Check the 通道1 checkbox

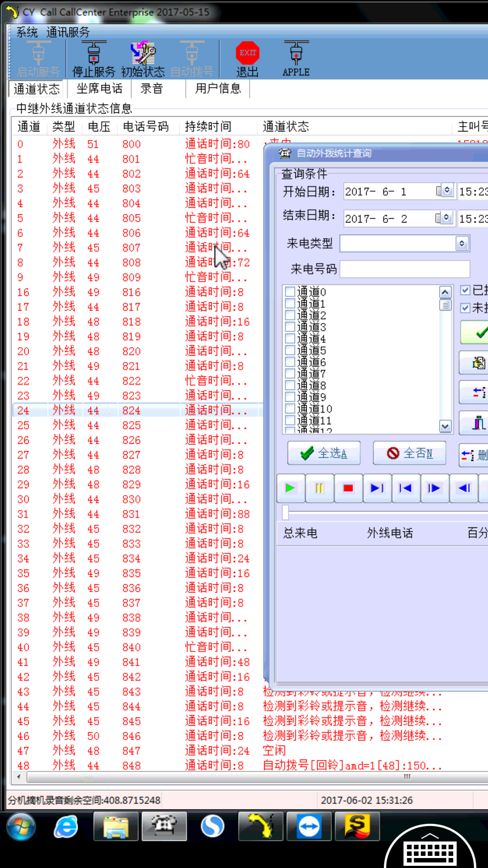coord(290,303)
